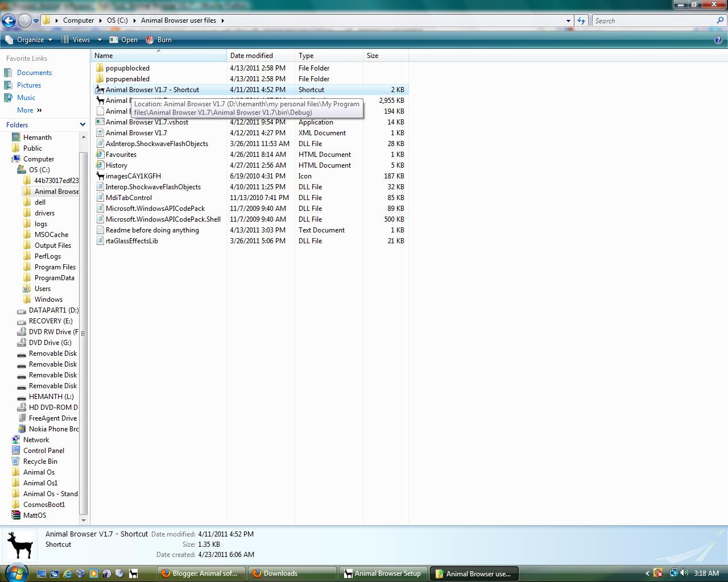Click the refresh icon beside the address bar
Screen dimensions: 728x582
coord(581,20)
